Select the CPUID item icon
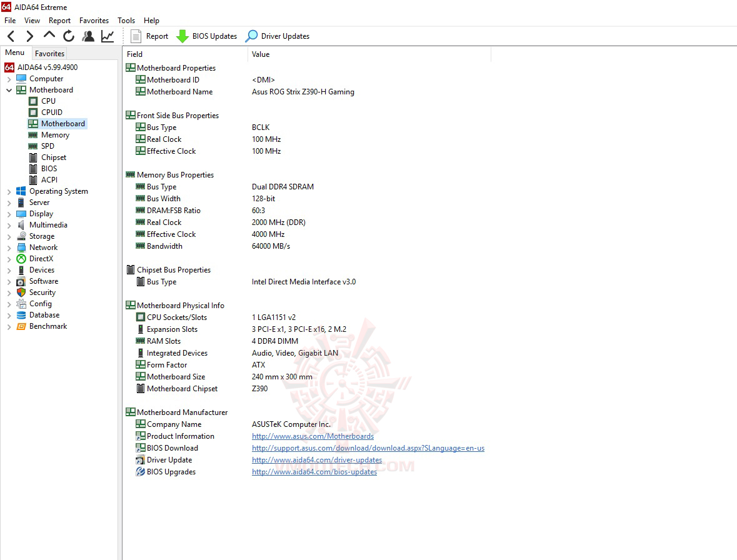Screen dimensions: 737x560 tap(33, 112)
